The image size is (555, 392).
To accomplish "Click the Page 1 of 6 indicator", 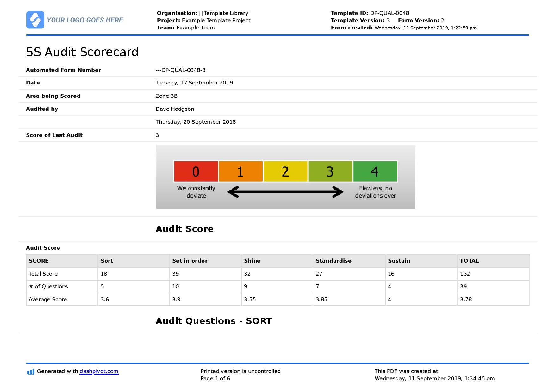I will click(x=215, y=378).
